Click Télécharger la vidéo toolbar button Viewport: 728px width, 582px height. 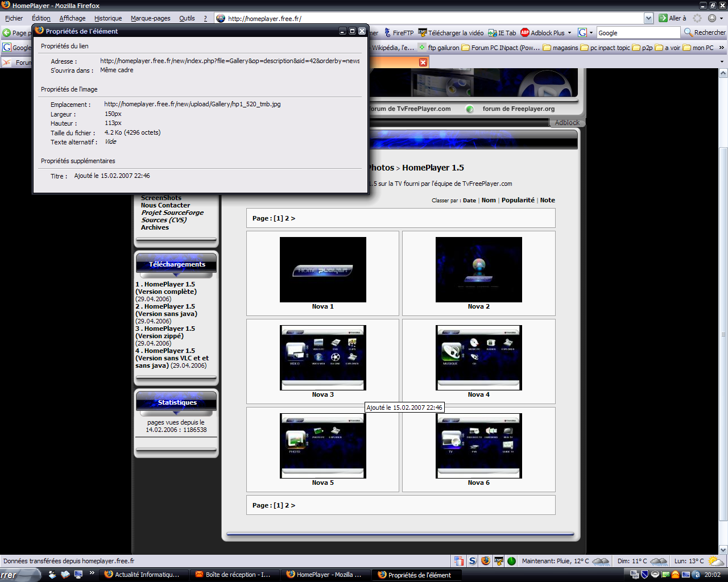(451, 33)
